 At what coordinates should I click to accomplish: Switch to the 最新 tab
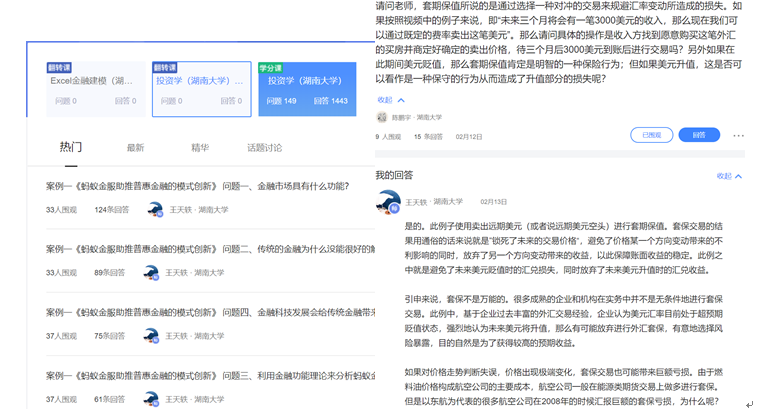click(x=135, y=148)
